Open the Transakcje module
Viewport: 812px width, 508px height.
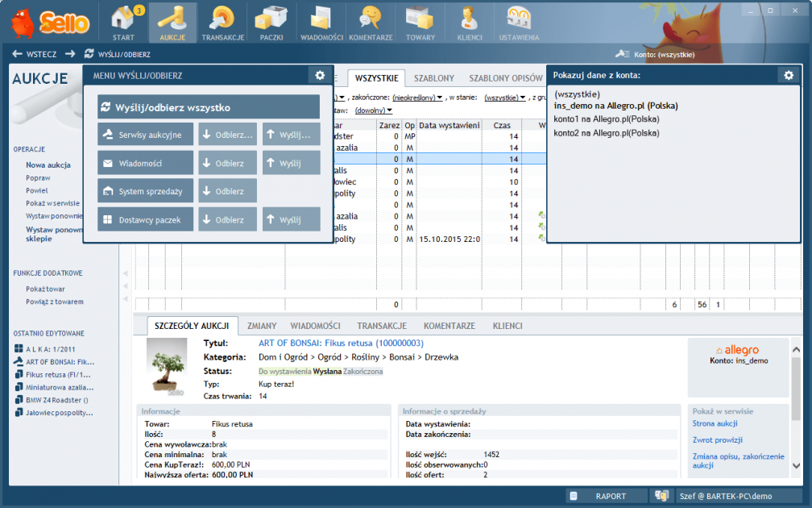(x=217, y=23)
